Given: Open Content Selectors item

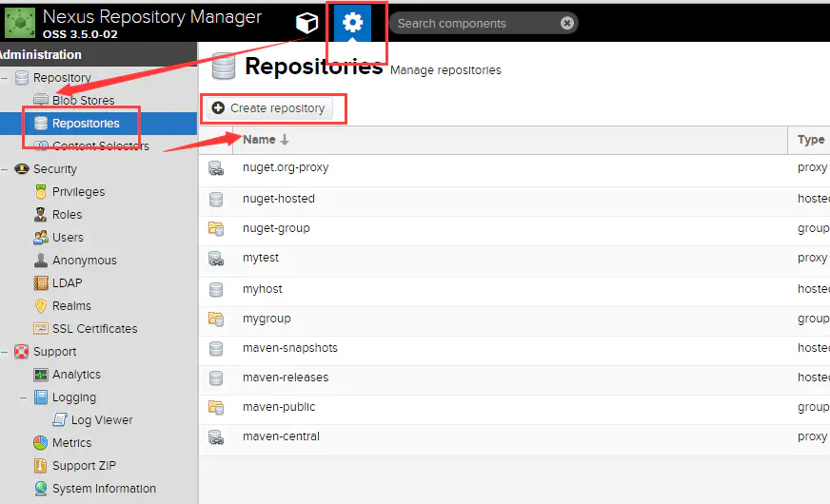Looking at the screenshot, I should pyautogui.click(x=101, y=145).
